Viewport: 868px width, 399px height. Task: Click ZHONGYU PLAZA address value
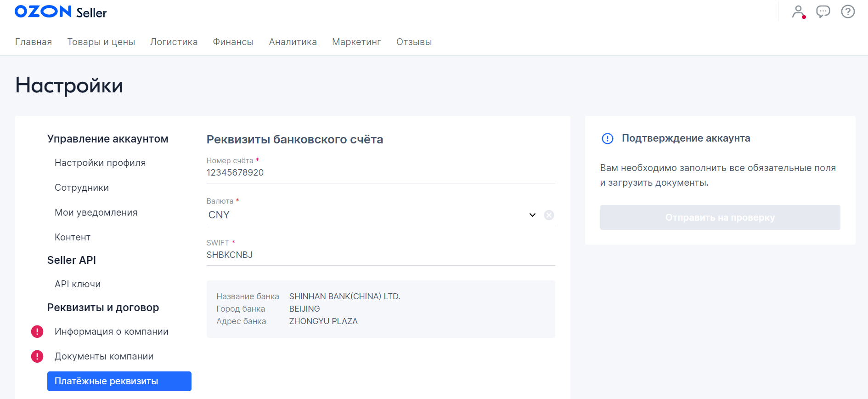point(323,321)
